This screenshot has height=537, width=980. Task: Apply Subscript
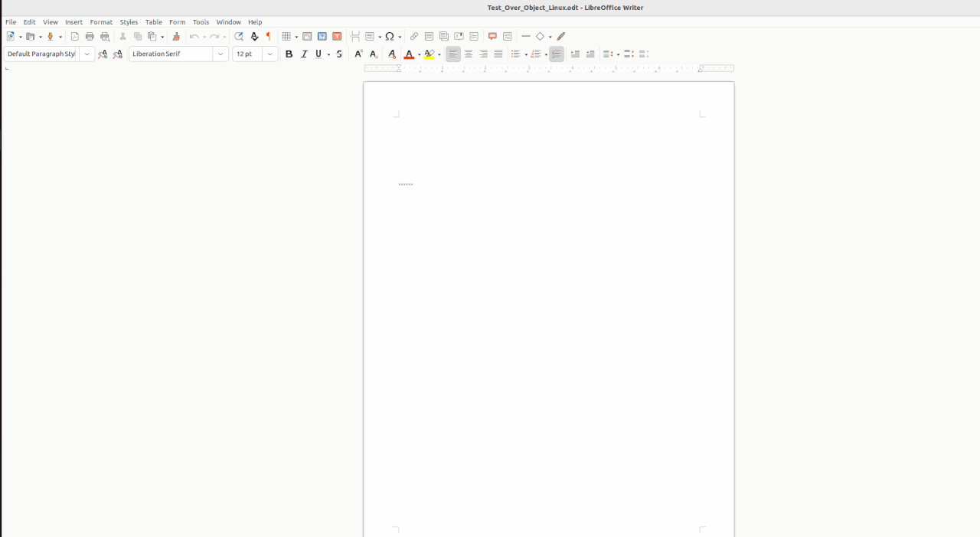pos(373,54)
